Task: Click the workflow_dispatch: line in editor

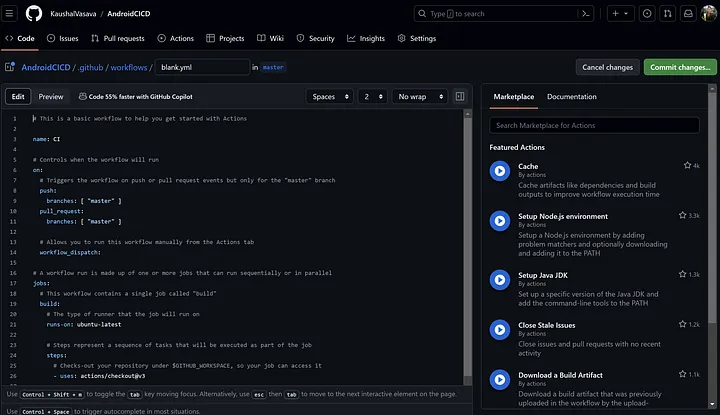Action: tap(70, 252)
